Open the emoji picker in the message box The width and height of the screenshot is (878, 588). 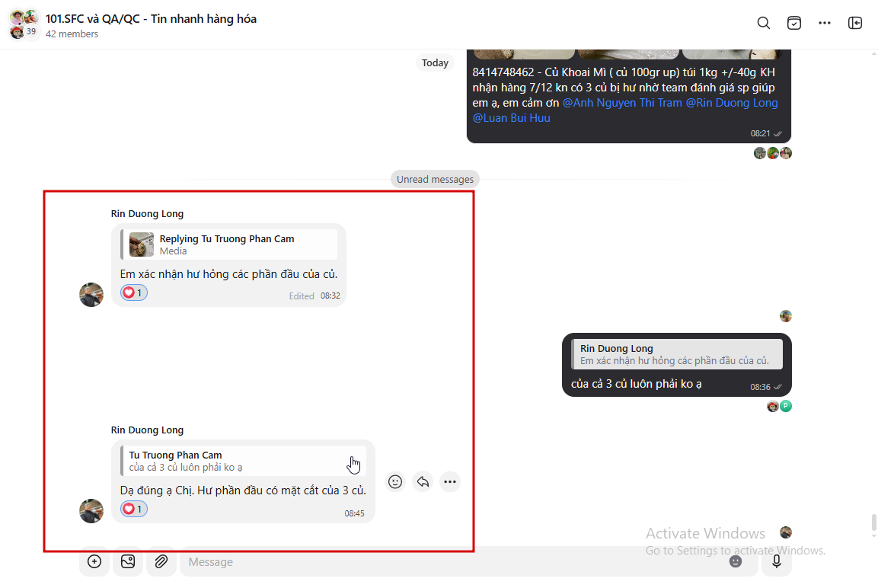tap(735, 561)
